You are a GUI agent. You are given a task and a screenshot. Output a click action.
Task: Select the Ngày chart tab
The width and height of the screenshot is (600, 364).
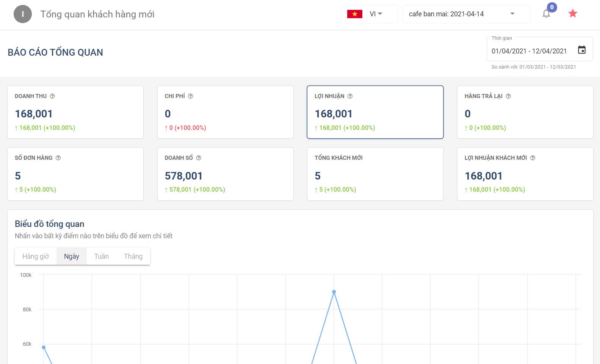pos(72,256)
